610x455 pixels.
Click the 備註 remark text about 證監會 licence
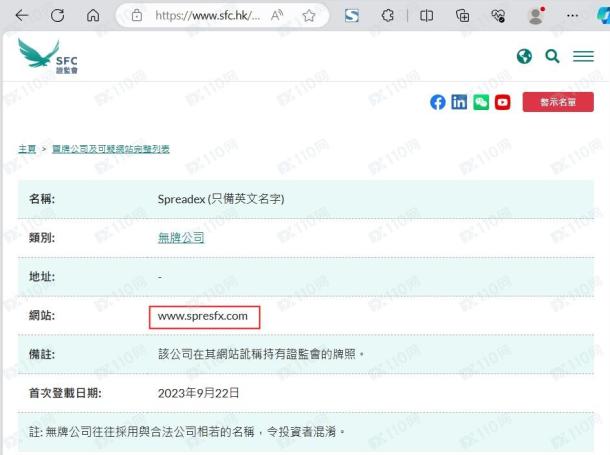261,354
